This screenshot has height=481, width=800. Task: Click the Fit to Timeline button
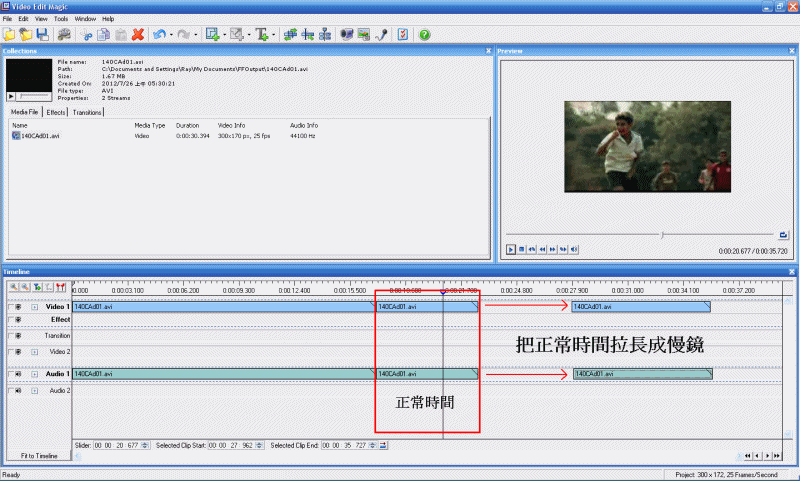point(39,455)
